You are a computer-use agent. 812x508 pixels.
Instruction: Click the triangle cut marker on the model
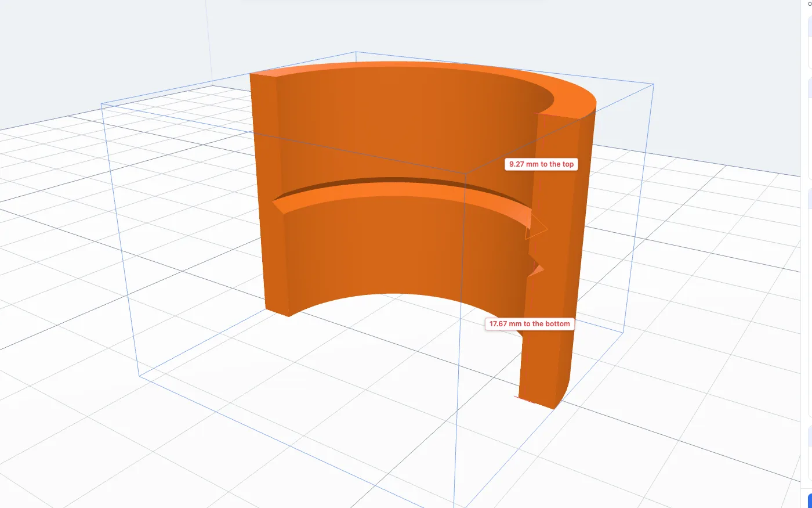click(x=535, y=227)
